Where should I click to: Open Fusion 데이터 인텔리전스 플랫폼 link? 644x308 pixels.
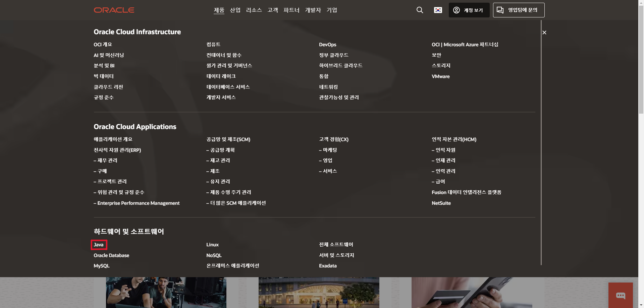pos(467,192)
